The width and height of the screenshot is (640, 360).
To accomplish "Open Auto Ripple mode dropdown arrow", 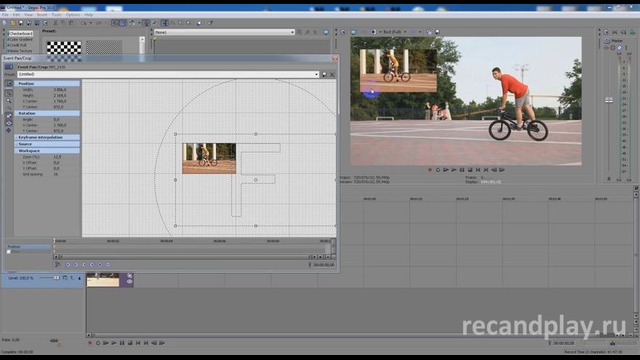I will tap(138, 23).
